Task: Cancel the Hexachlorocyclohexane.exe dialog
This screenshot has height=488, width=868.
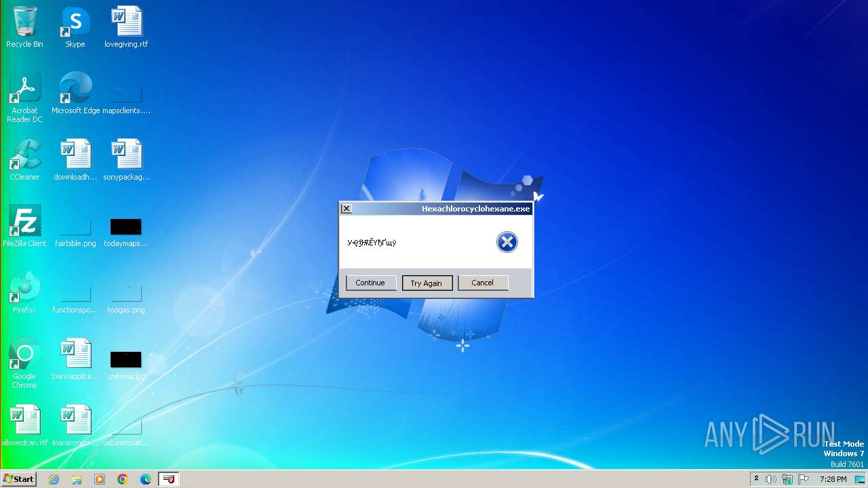Action: (482, 283)
